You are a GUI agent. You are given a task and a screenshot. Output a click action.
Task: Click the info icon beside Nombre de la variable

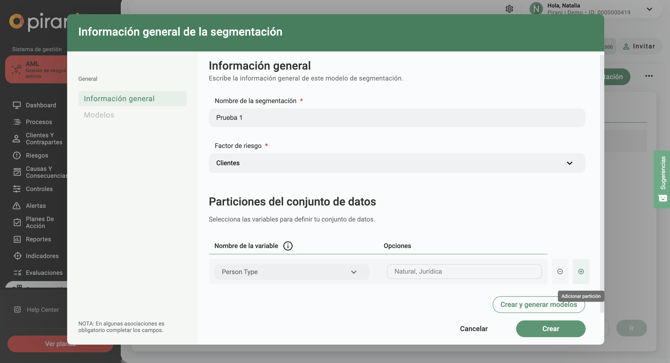pyautogui.click(x=288, y=246)
